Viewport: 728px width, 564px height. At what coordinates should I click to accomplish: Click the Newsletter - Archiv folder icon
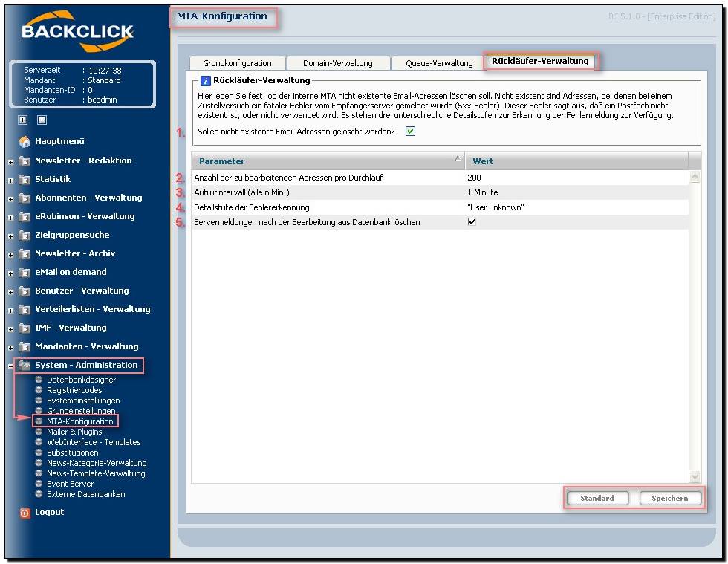(24, 254)
